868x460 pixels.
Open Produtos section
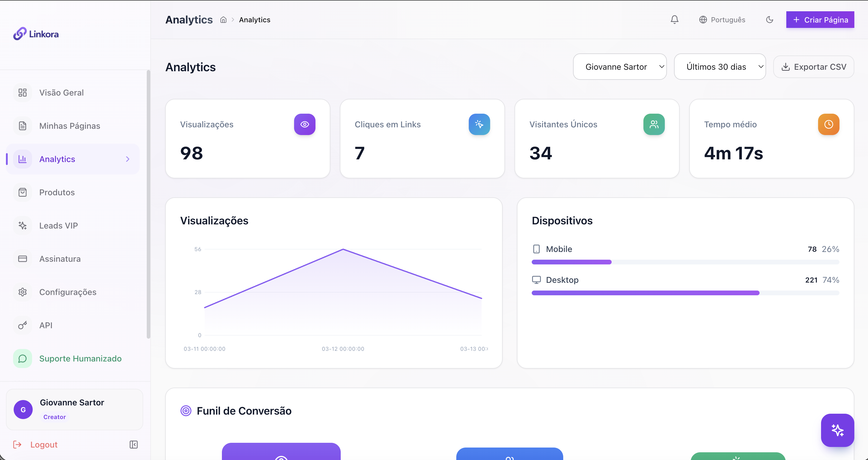click(73, 192)
